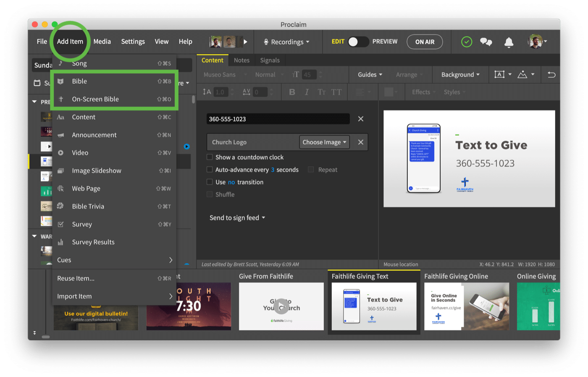
Task: Open the Settings menu
Action: click(x=133, y=42)
